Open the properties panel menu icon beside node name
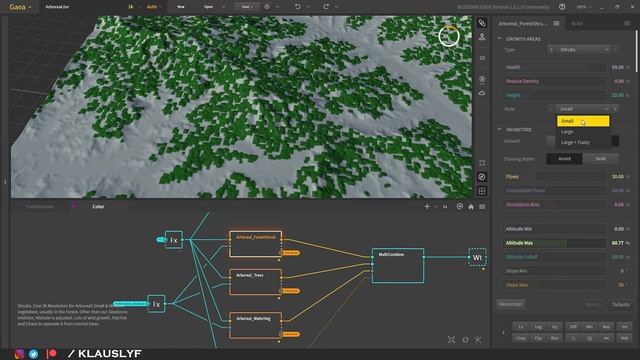 click(556, 24)
